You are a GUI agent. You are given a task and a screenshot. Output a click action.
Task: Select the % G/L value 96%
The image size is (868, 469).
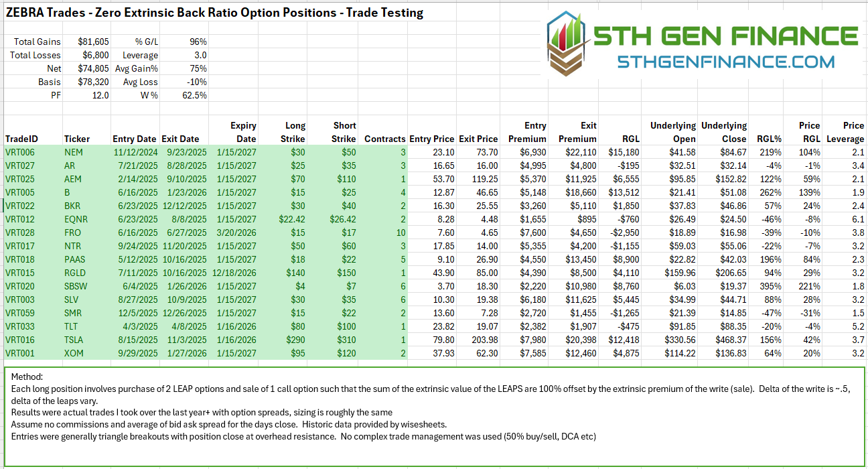(198, 42)
